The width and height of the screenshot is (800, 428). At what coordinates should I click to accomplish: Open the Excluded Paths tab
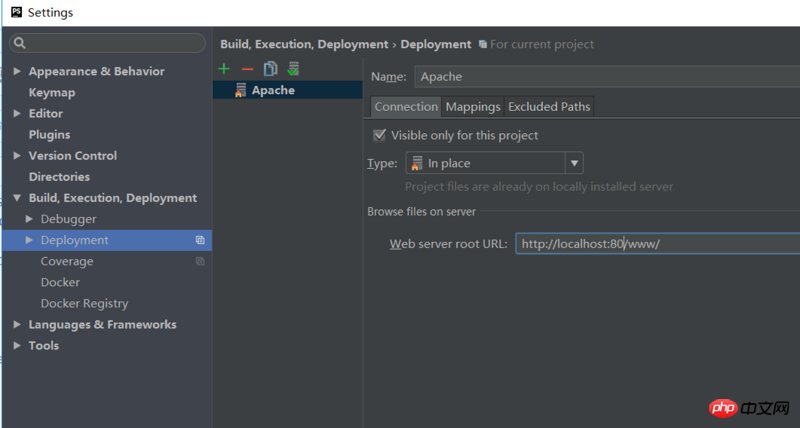[x=549, y=106]
